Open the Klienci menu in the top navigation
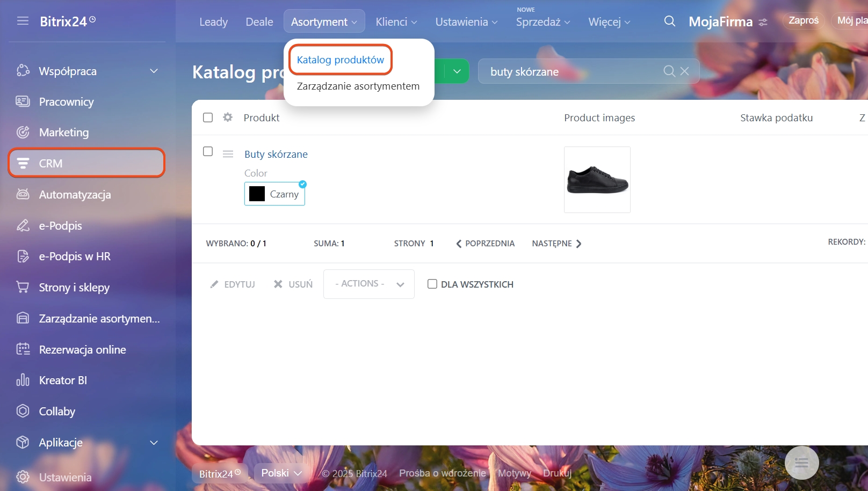Screen dimensions: 868x491 point(396,22)
